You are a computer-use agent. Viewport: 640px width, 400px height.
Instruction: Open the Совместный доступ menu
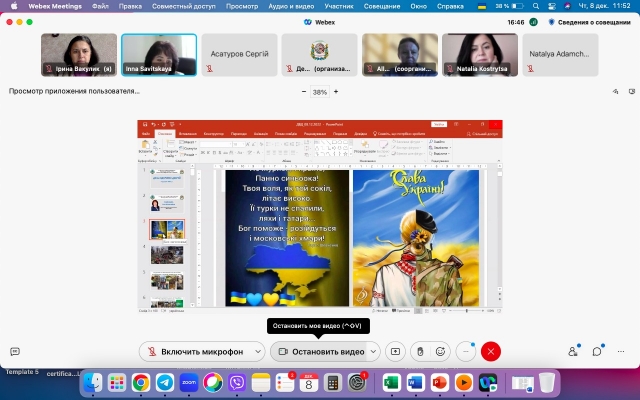(x=184, y=6)
